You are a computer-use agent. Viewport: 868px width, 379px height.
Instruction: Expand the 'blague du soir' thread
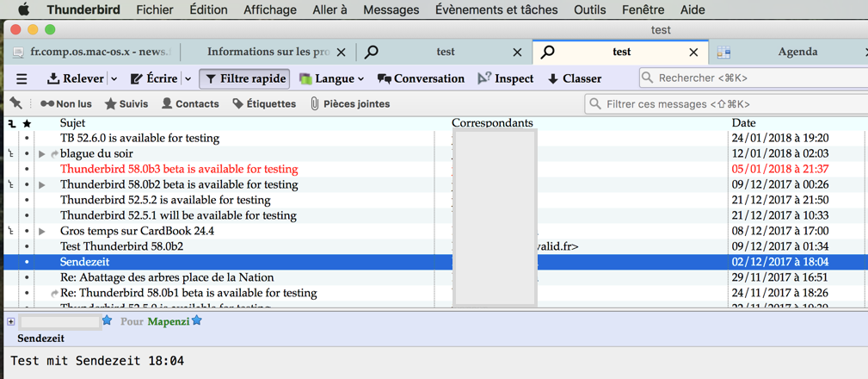click(x=41, y=153)
